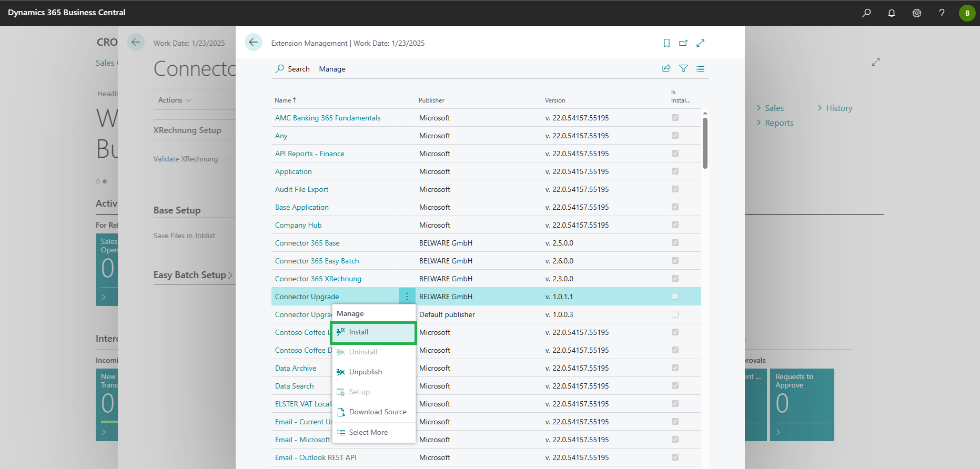Go back from Extension Management page

pos(254,42)
